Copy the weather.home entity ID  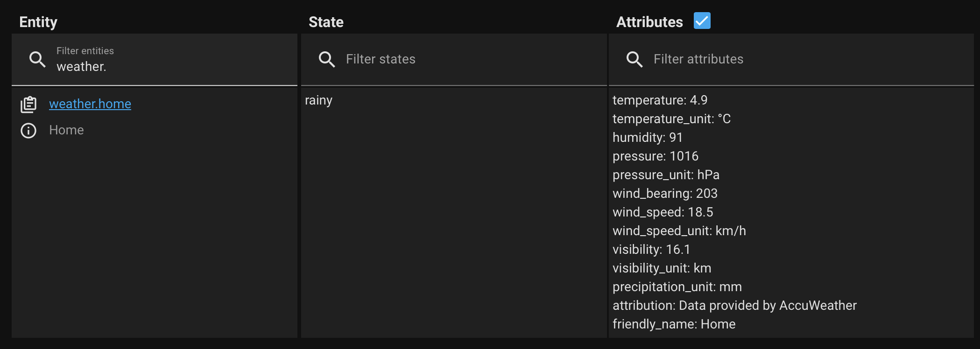click(x=29, y=104)
